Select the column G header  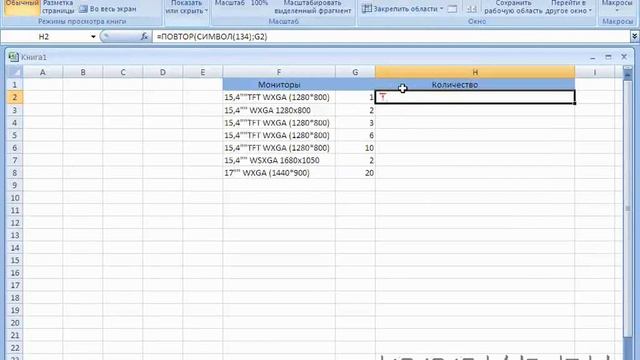coord(355,72)
